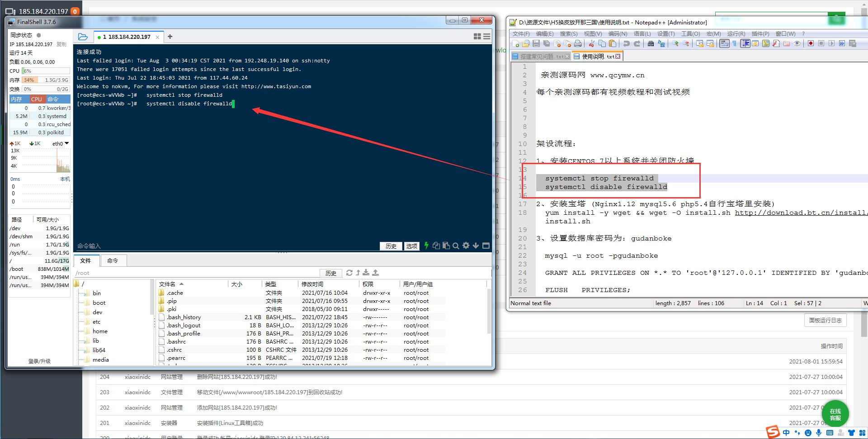Click the terminal search magnifier icon
This screenshot has width=868, height=439.
coord(456,245)
